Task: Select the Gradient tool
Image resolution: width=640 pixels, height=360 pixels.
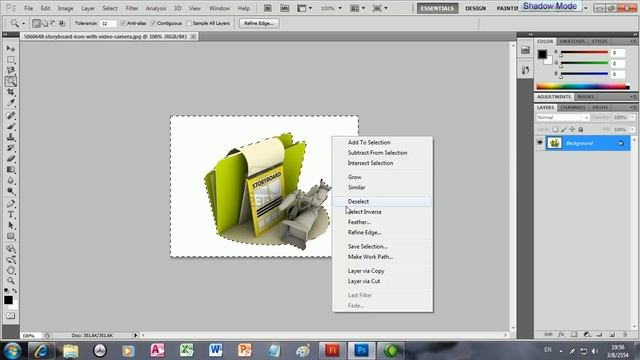Action: click(x=11, y=169)
